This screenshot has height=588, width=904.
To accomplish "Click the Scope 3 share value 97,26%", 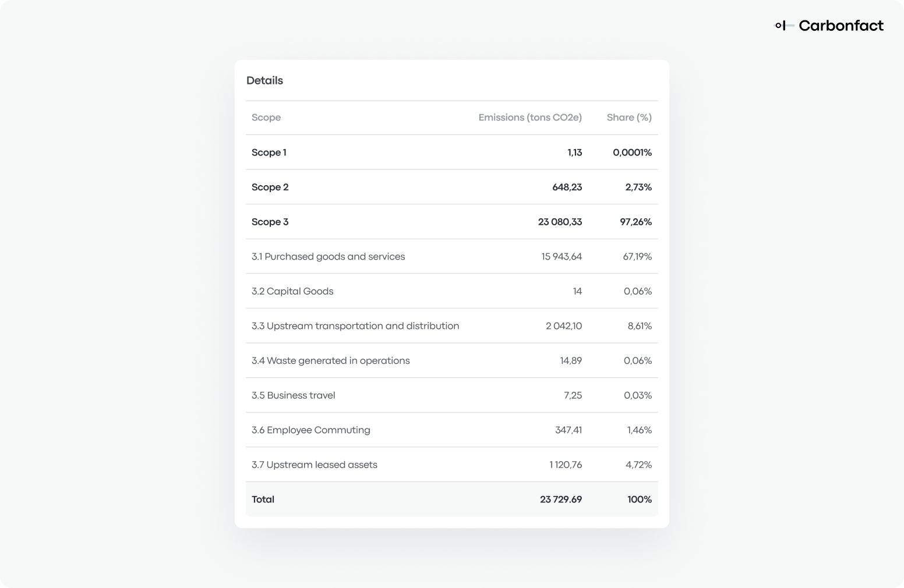I will [635, 222].
